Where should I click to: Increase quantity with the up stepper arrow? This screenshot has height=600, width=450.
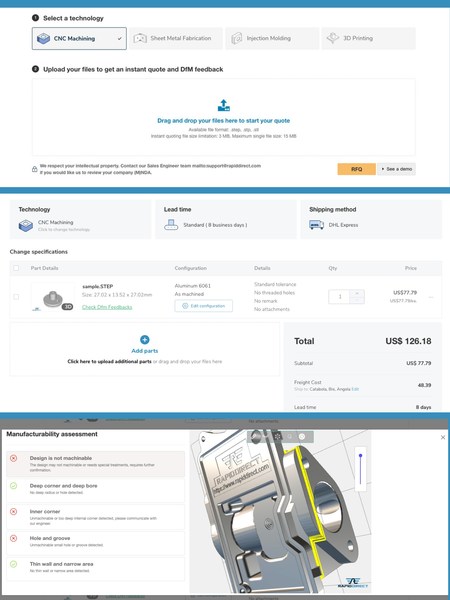(x=357, y=293)
